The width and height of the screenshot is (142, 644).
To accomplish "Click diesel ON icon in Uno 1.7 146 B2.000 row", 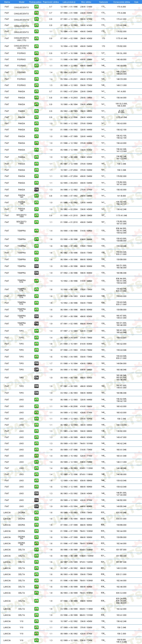I will 36,500.
